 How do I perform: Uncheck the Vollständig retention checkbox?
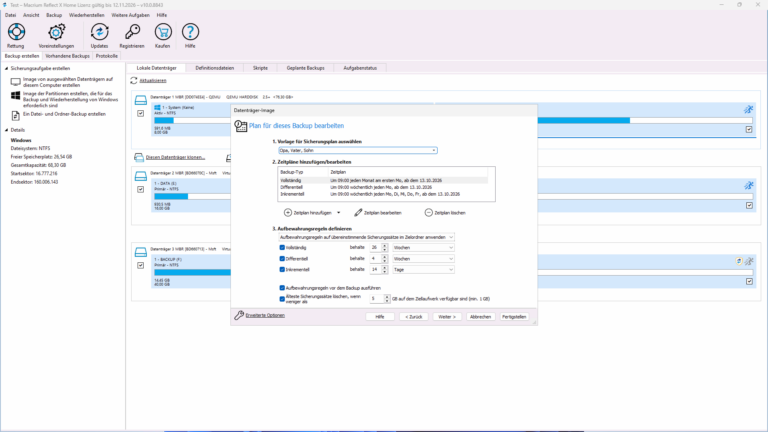pos(282,247)
